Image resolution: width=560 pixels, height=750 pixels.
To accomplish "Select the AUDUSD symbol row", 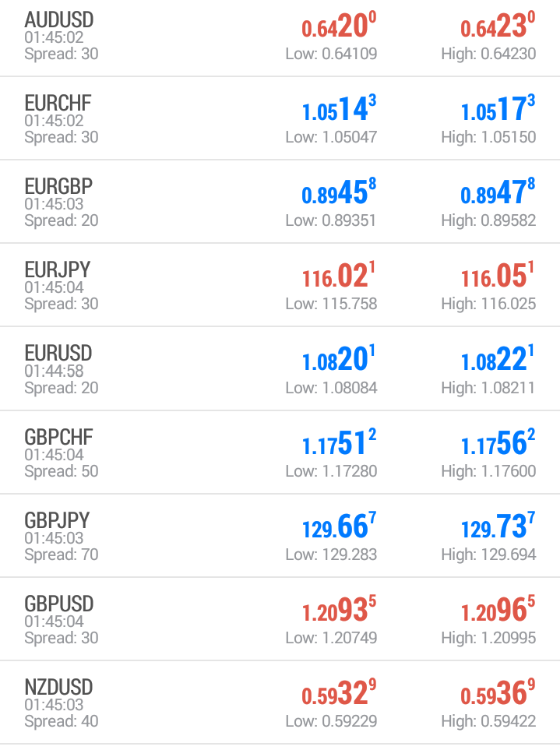I will click(x=280, y=37).
